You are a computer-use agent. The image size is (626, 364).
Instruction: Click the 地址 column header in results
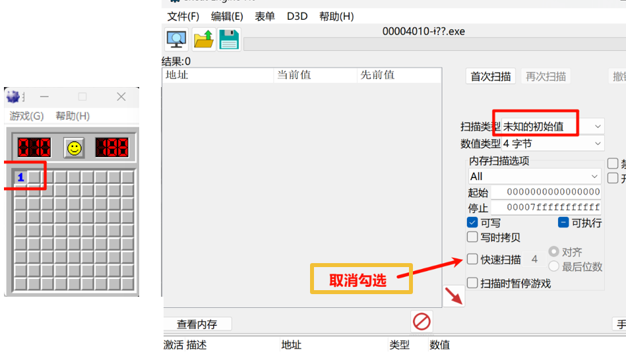click(x=218, y=75)
